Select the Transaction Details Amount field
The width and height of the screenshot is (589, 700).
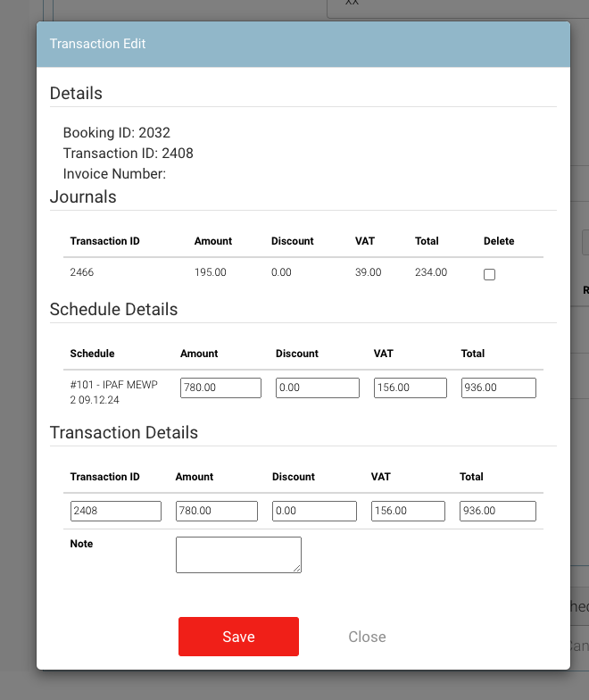(x=216, y=511)
